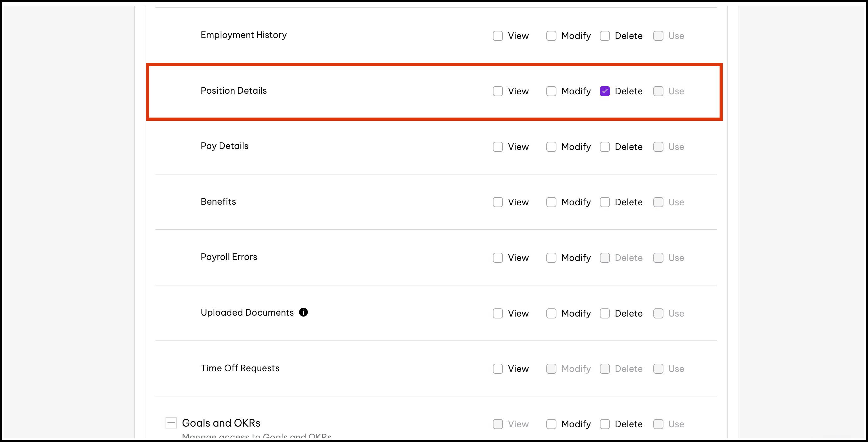Enable View for Pay Details
868x442 pixels.
click(x=498, y=147)
